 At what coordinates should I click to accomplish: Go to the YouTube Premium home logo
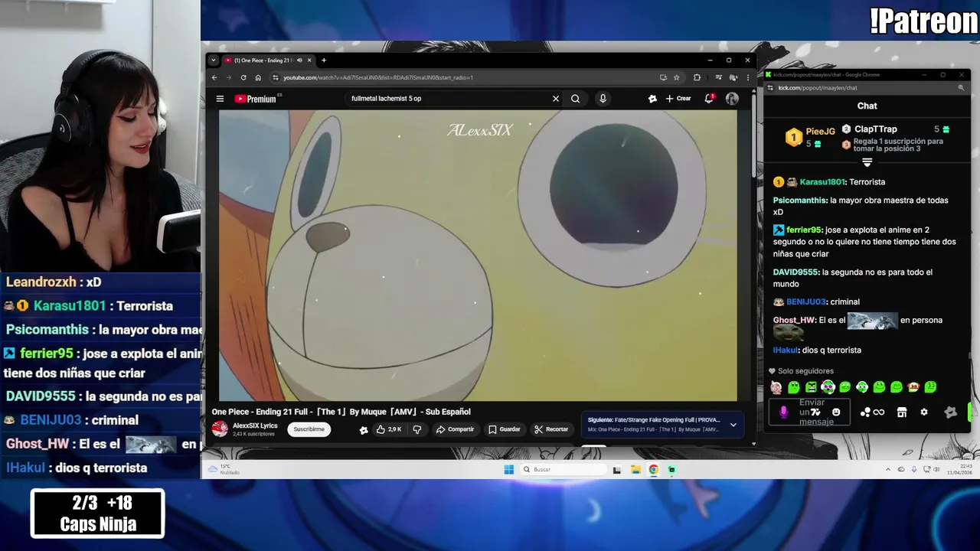click(x=256, y=99)
